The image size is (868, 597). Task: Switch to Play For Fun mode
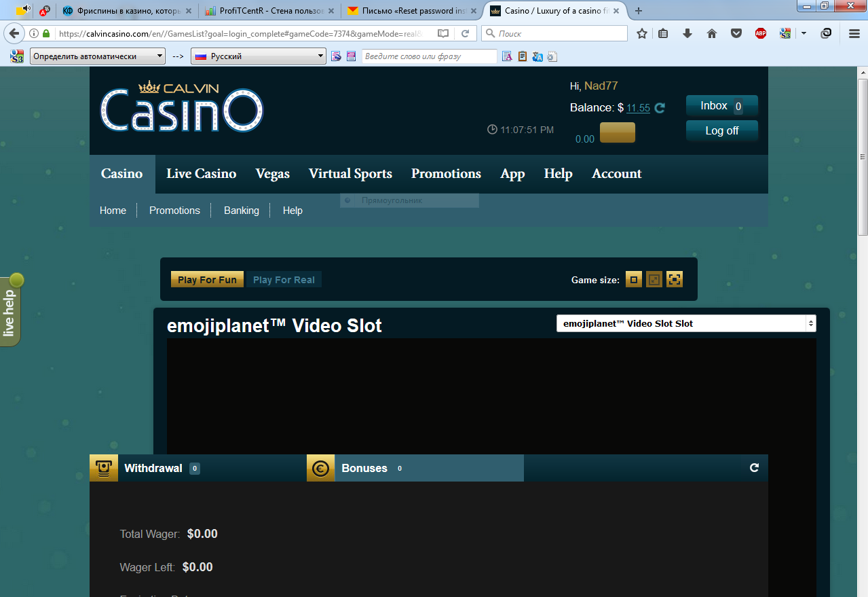(x=207, y=280)
